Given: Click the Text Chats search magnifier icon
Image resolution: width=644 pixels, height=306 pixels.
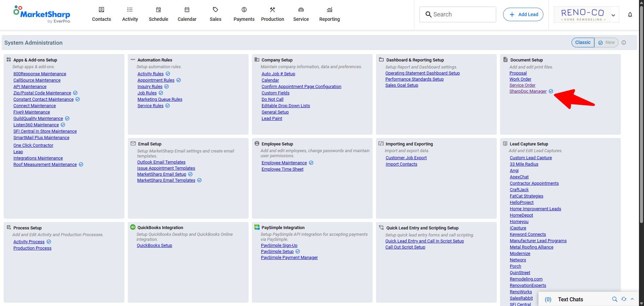Looking at the screenshot, I should coord(614,299).
